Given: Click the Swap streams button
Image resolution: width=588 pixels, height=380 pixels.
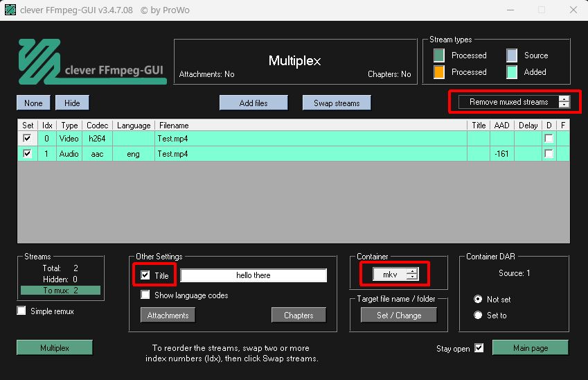Looking at the screenshot, I should 337,103.
